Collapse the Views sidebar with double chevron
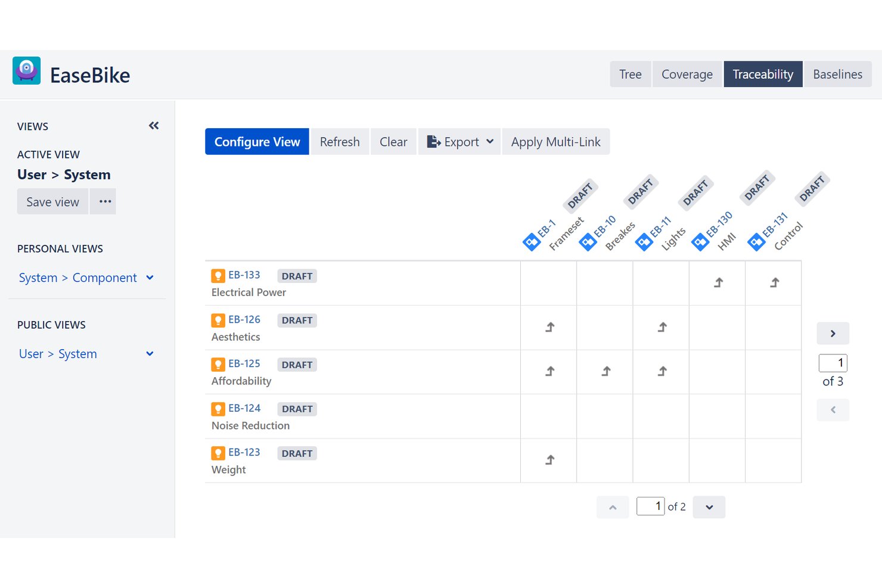882x588 pixels. tap(154, 126)
